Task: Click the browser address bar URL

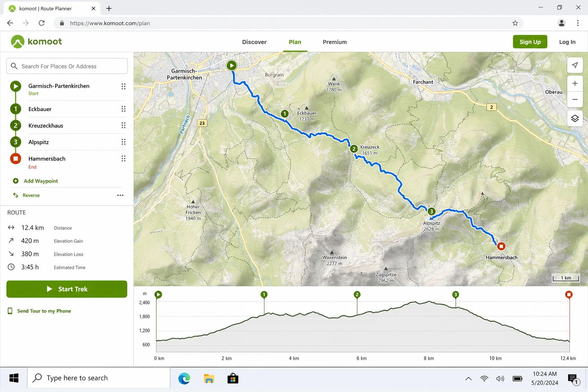Action: coord(110,23)
